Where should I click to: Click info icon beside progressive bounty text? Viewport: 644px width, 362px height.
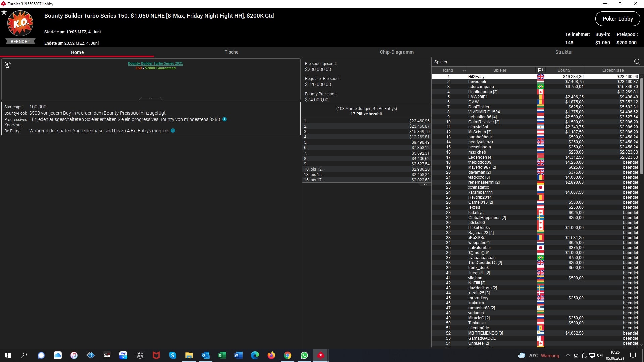point(224,119)
